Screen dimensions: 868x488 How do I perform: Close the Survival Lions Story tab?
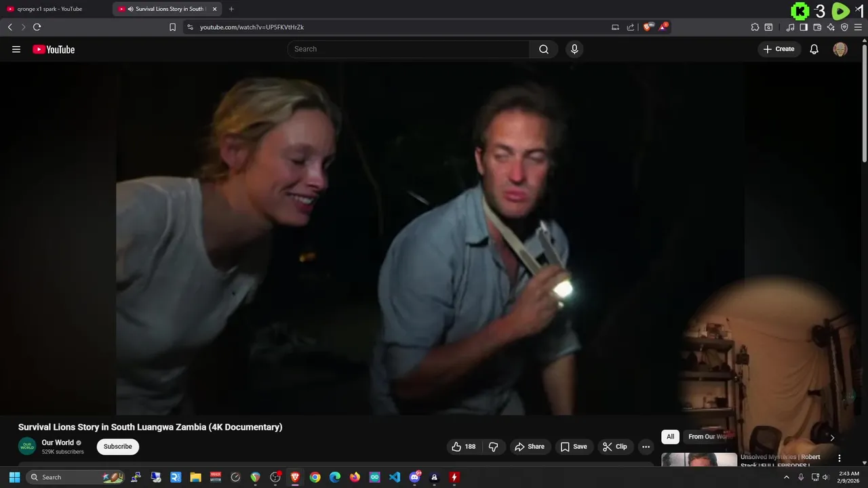pyautogui.click(x=214, y=9)
